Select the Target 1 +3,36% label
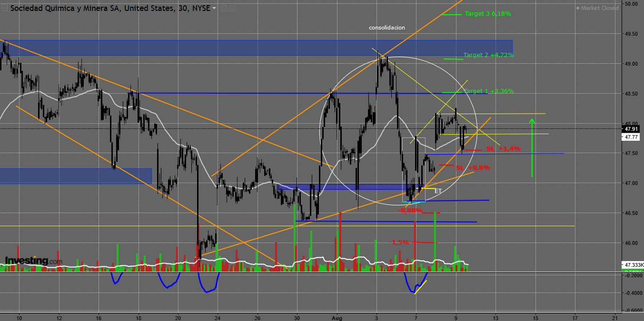The height and width of the screenshot is (321, 644). pyautogui.click(x=488, y=91)
